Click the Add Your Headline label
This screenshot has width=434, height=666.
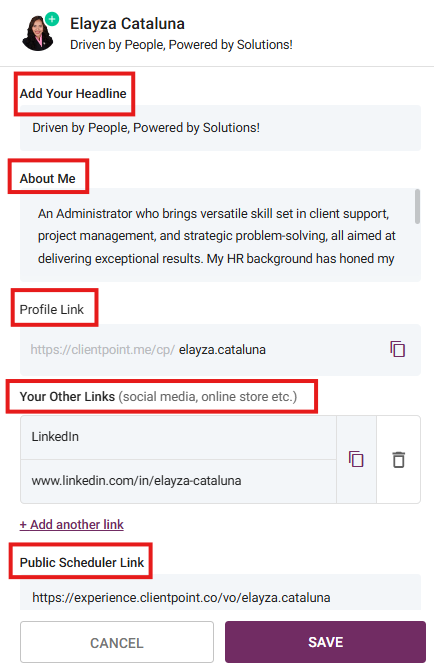(x=73, y=93)
